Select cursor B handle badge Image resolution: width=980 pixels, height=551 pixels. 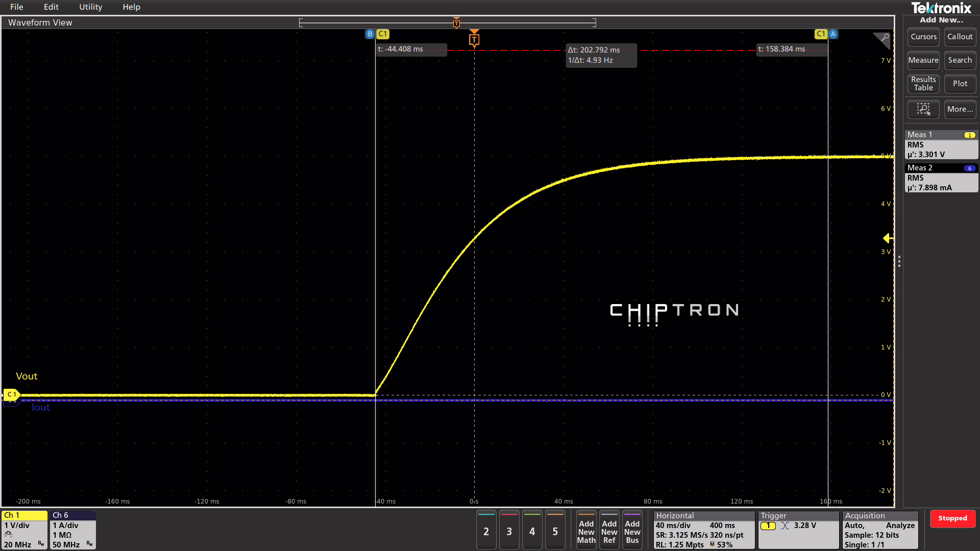click(x=370, y=34)
